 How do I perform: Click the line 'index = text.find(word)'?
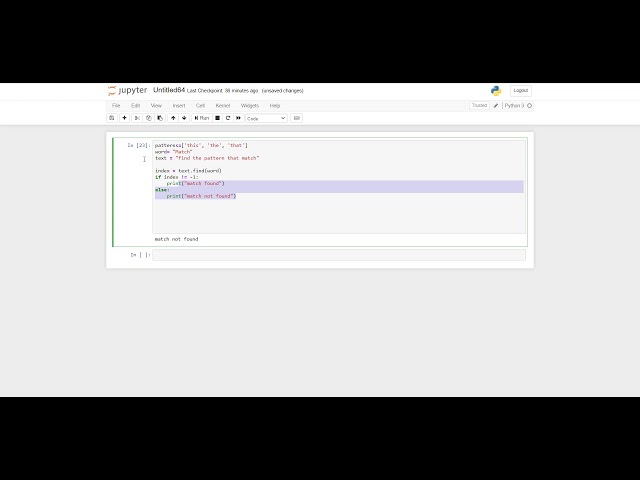[188, 171]
